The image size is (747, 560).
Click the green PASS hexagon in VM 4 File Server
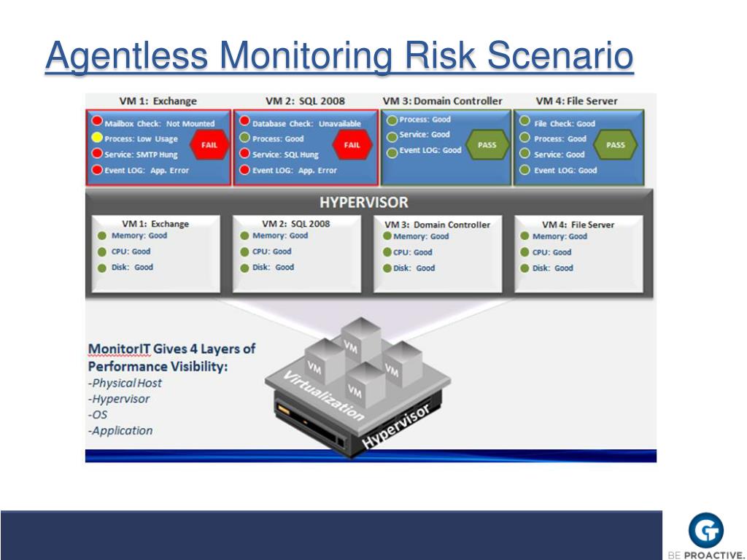click(615, 145)
